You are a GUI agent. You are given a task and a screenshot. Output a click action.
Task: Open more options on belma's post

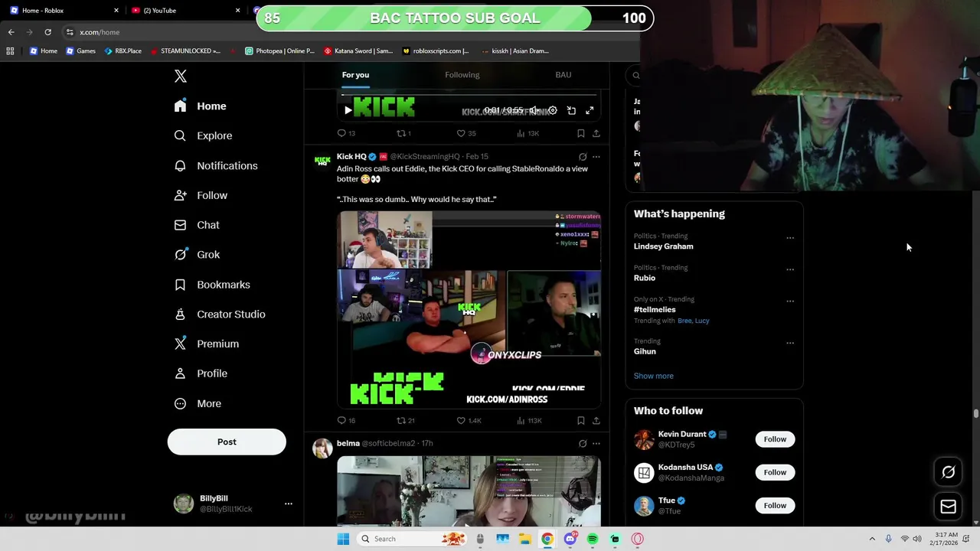(x=596, y=443)
